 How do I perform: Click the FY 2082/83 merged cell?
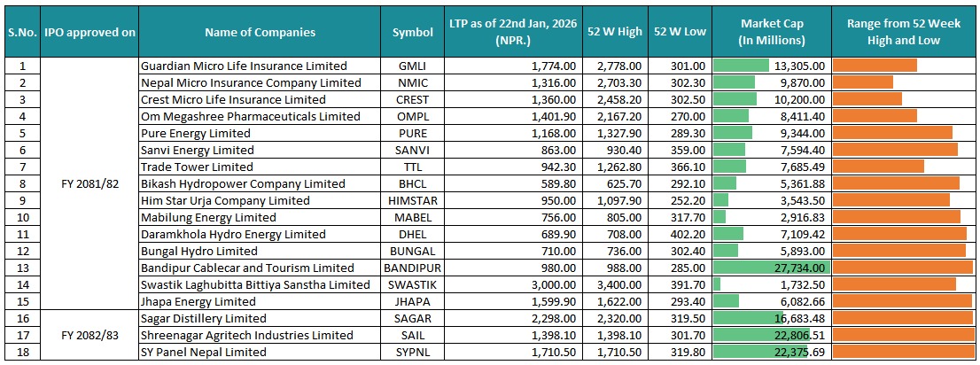(x=91, y=335)
